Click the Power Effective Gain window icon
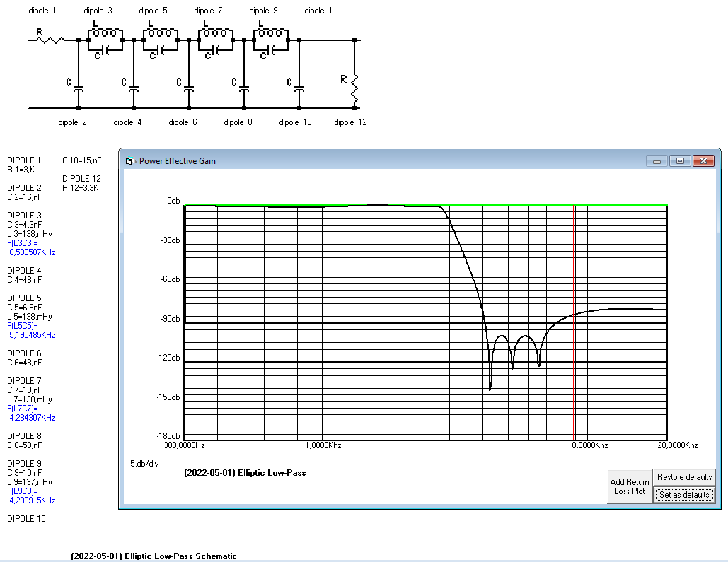Image resolution: width=728 pixels, height=562 pixels. tap(129, 161)
